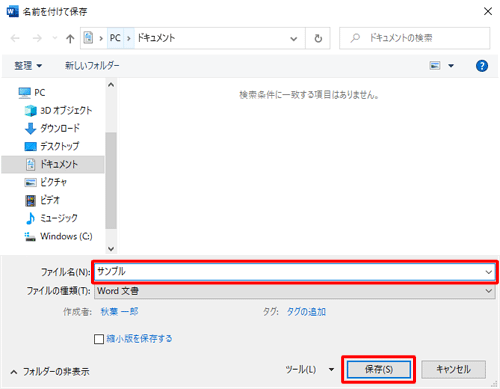Open ファイルの種類 Word 文書 dropdown

click(295, 291)
